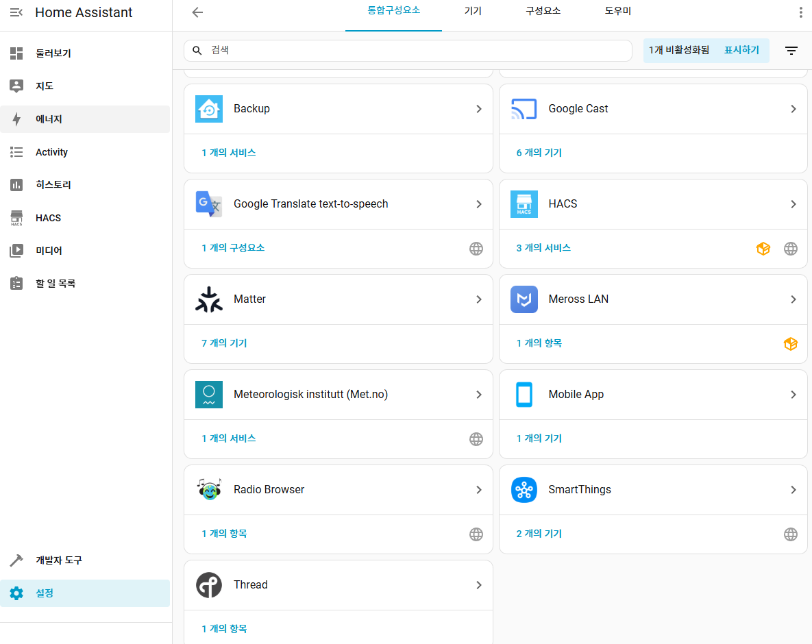The height and width of the screenshot is (644, 812).
Task: Click the Google Translate logo
Action: [x=209, y=204]
